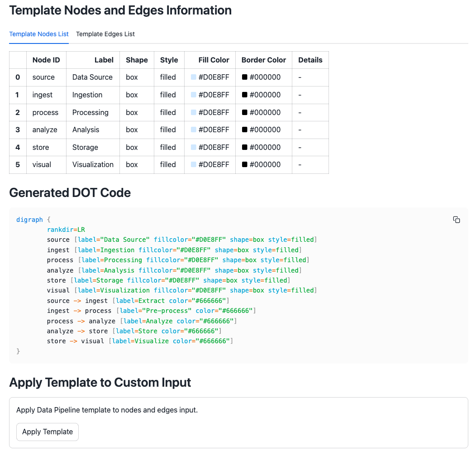Copy the generated DOT code

[x=456, y=220]
